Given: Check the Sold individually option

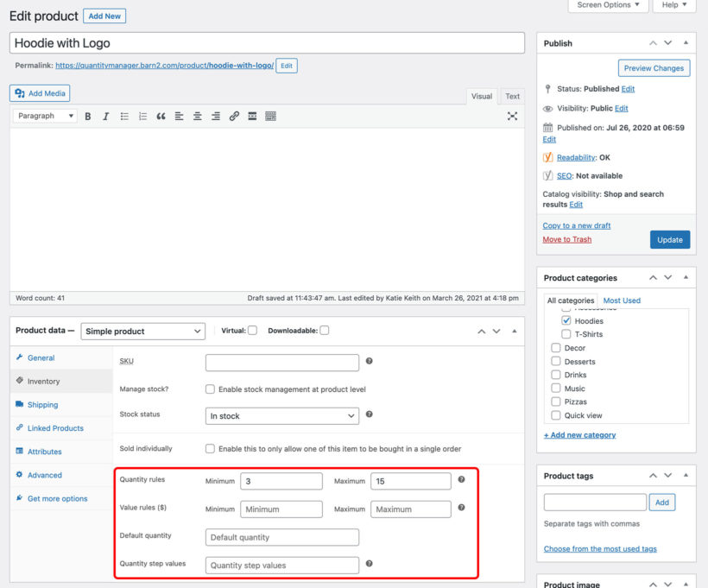Looking at the screenshot, I should (x=210, y=448).
